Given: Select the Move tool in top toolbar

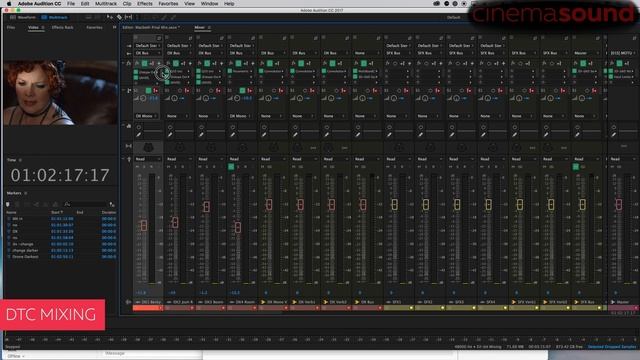Looking at the screenshot, I should pos(110,17).
